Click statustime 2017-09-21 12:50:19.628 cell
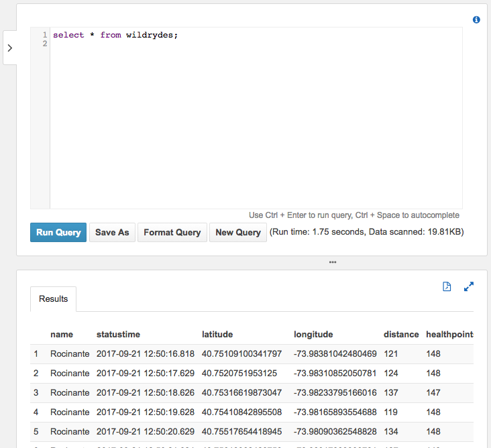 tap(146, 412)
